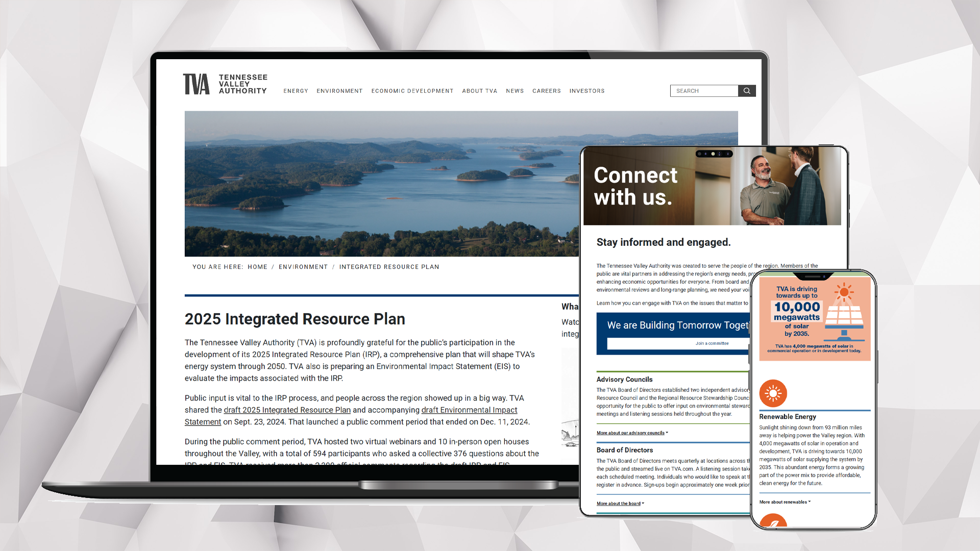Toggle the About TVA navigation dropdown
The image size is (980, 551).
pyautogui.click(x=479, y=91)
